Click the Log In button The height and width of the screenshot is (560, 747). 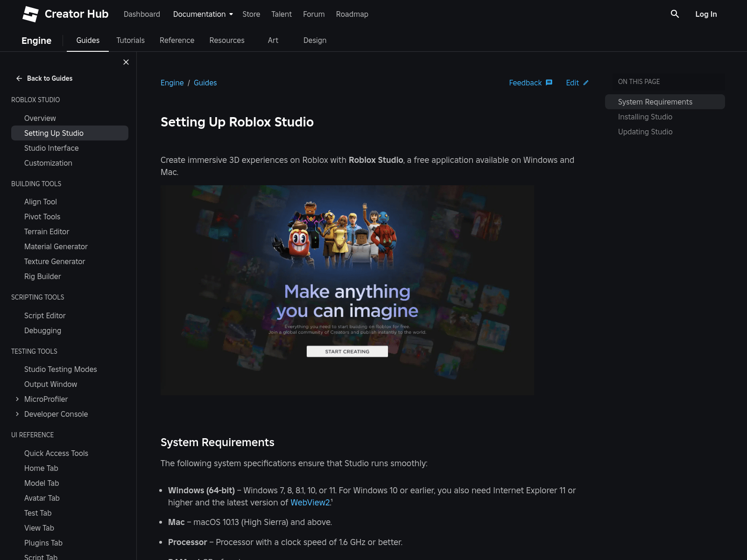706,14
